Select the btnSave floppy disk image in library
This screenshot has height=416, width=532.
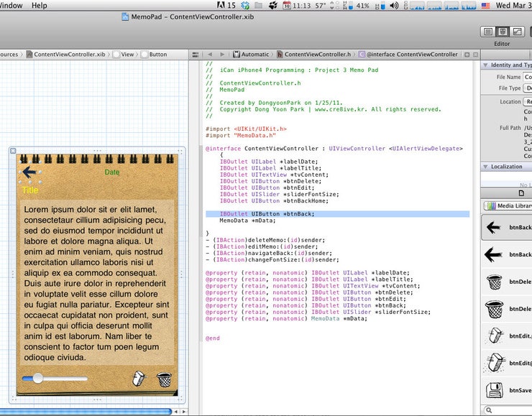494,390
